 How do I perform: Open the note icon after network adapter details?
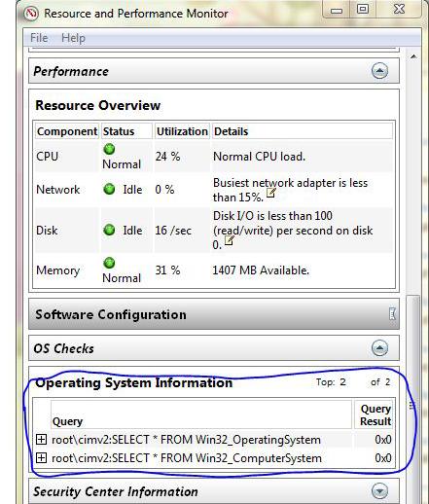[270, 193]
